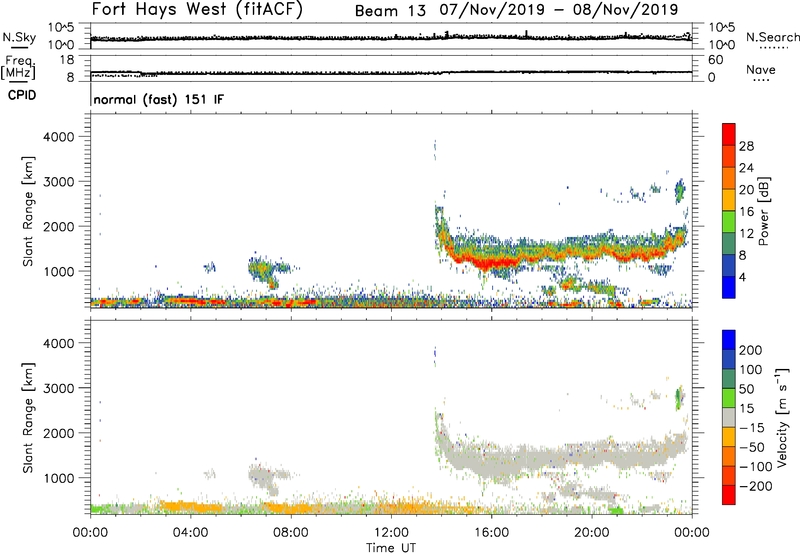The height and width of the screenshot is (554, 800).
Task: Click the '08:00' time tick label
Action: pos(291,533)
